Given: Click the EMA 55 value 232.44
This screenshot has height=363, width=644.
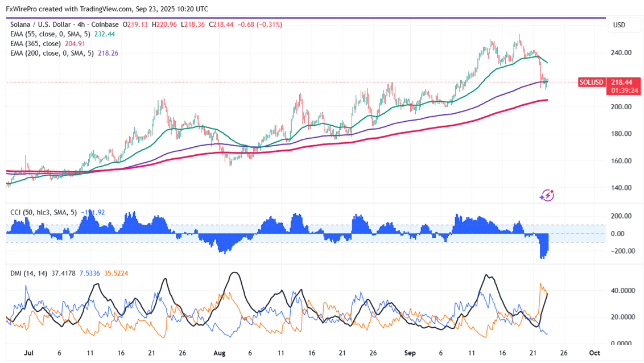Looking at the screenshot, I should [105, 34].
